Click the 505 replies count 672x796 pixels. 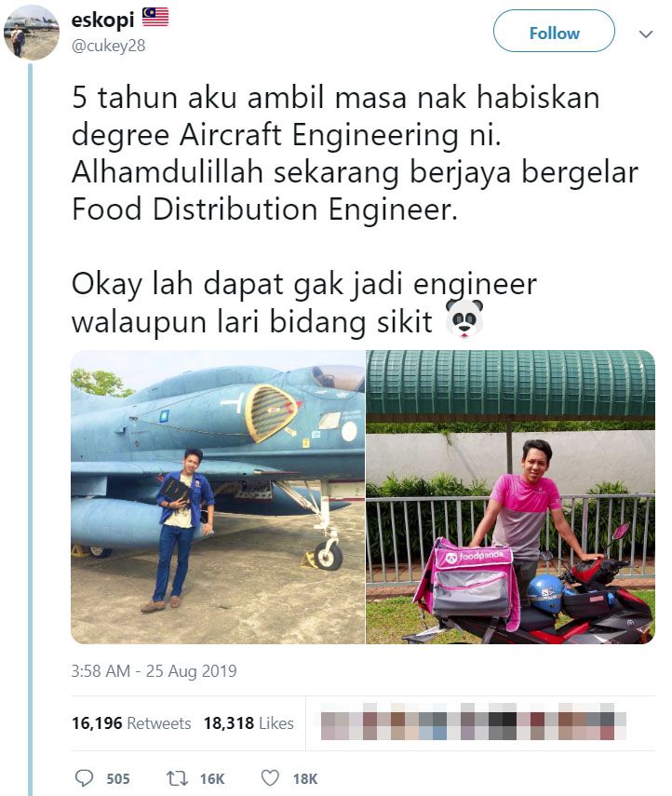click(x=118, y=778)
